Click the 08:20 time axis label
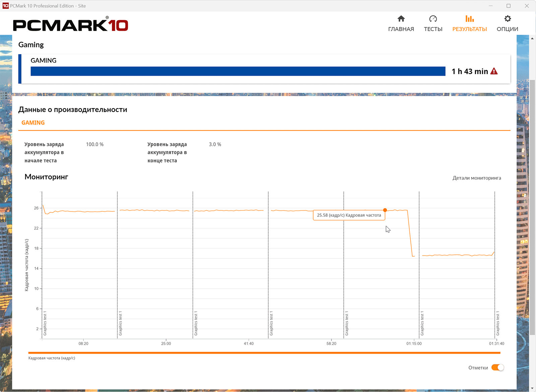 pyautogui.click(x=83, y=343)
